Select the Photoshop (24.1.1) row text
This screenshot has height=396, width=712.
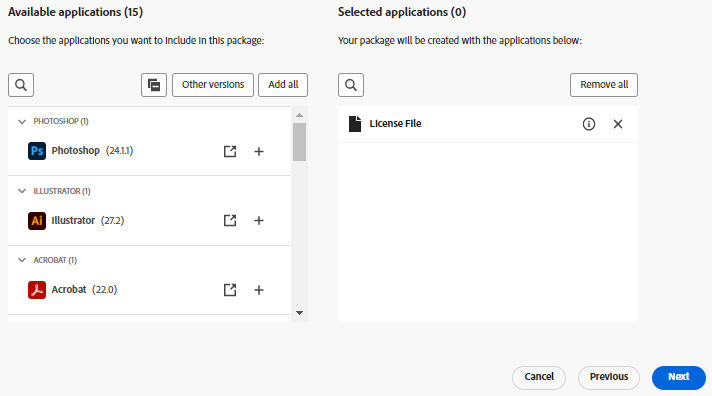coord(92,151)
